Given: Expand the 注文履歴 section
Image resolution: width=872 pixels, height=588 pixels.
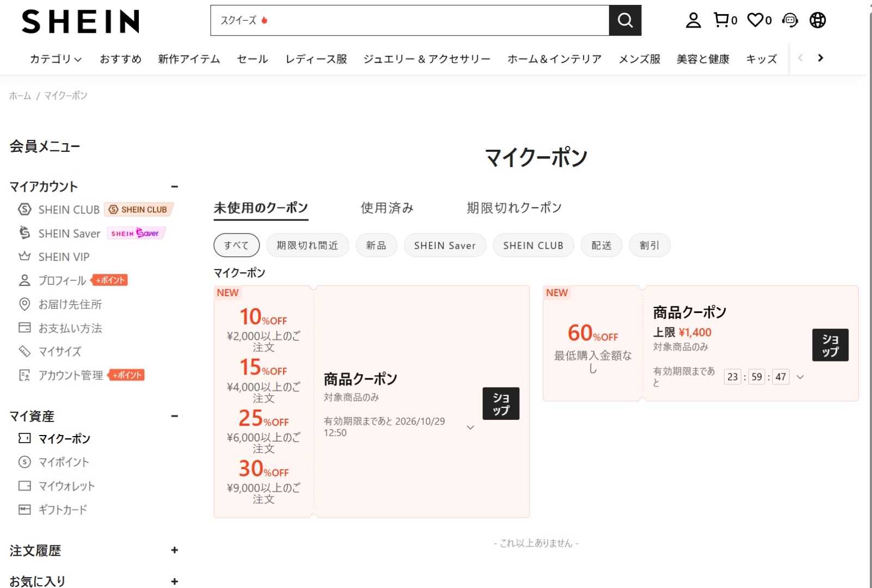Looking at the screenshot, I should [x=174, y=550].
